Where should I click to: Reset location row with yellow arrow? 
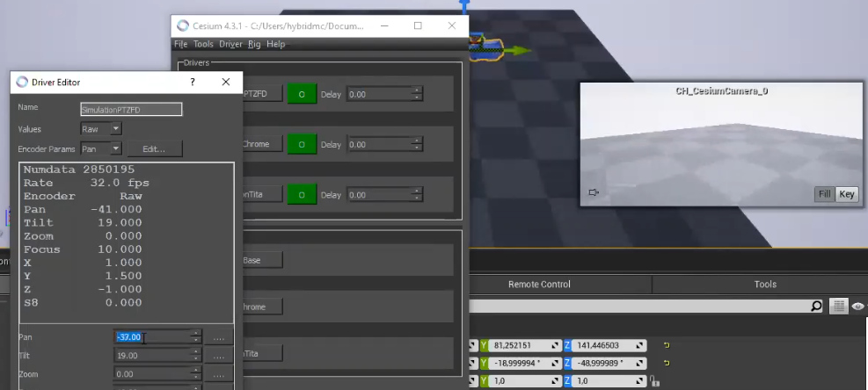667,345
